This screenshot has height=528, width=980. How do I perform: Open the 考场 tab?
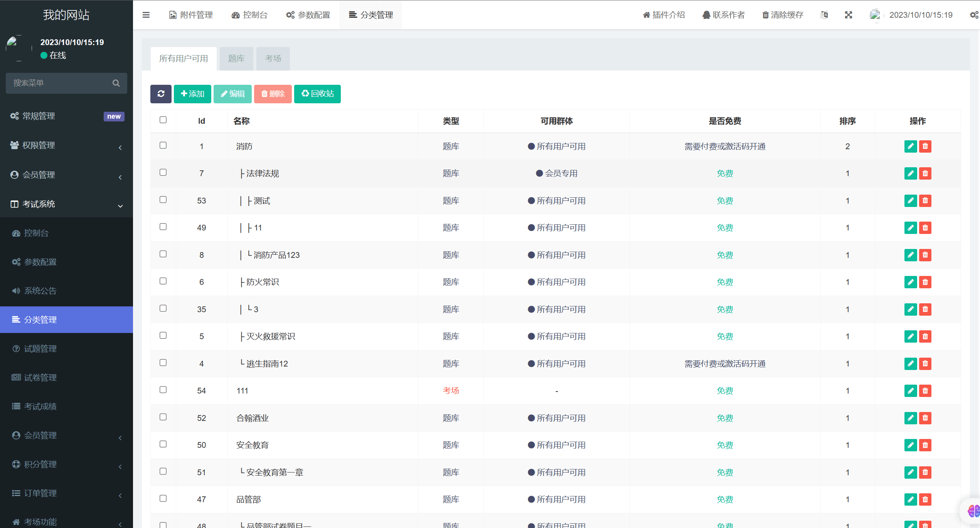[x=273, y=58]
